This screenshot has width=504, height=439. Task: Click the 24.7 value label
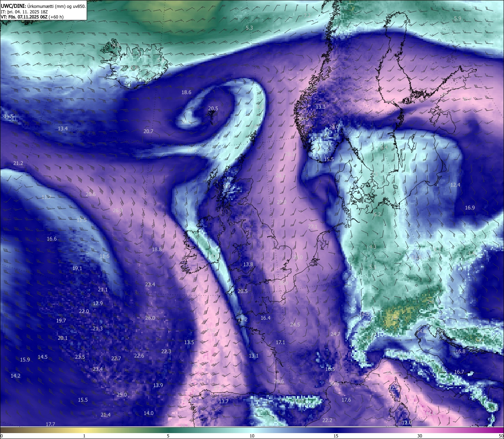coord(335,334)
